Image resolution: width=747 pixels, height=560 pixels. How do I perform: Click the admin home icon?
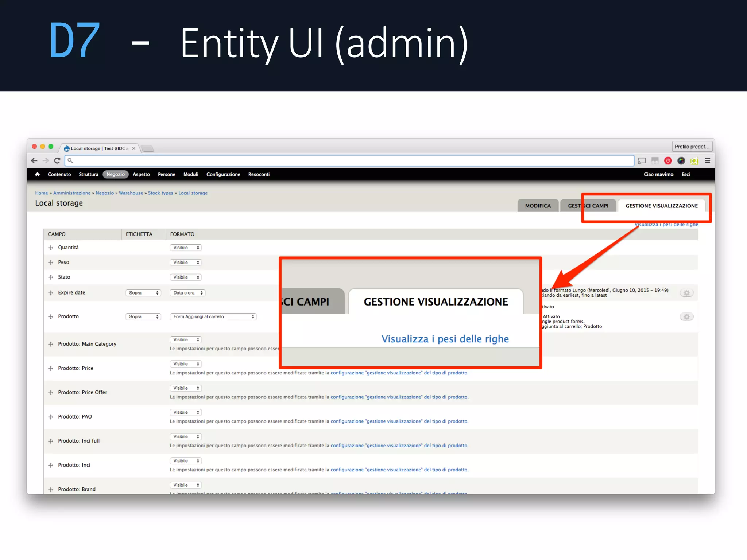click(38, 174)
